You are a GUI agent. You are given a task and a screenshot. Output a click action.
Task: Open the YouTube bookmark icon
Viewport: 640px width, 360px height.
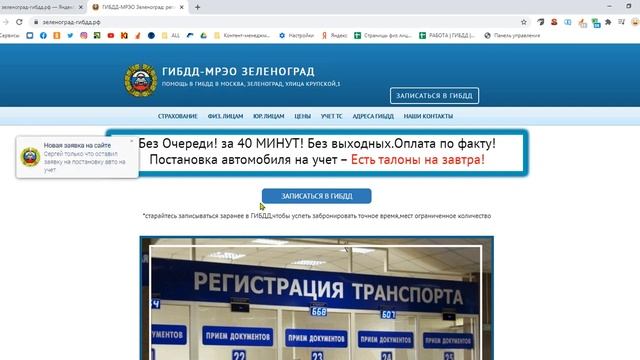111,36
